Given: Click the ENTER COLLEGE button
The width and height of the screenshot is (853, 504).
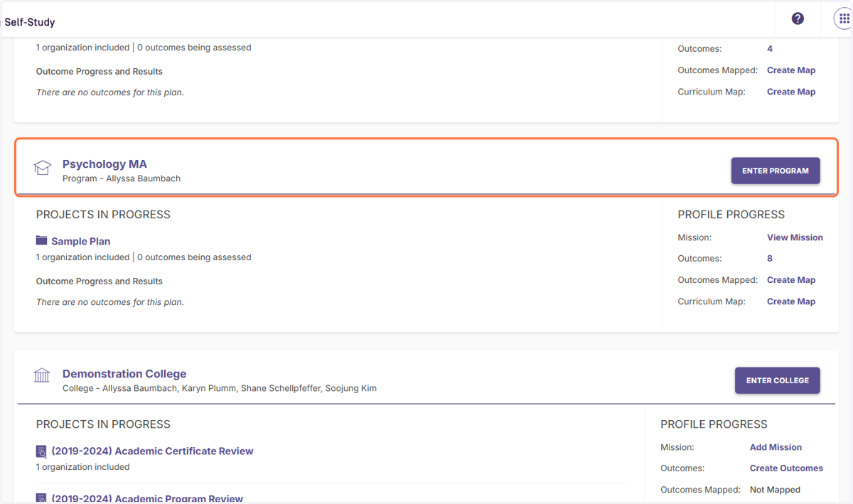Looking at the screenshot, I should click(x=778, y=380).
